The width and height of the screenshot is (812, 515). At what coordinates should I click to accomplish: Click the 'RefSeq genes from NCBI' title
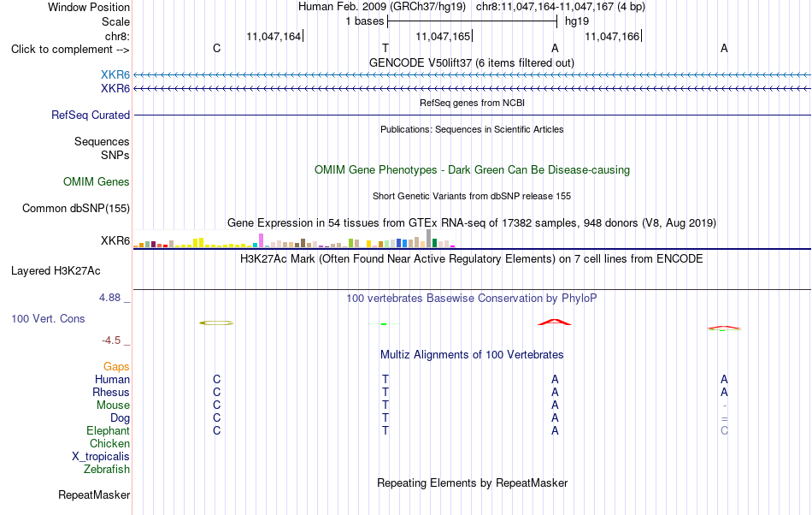point(472,103)
